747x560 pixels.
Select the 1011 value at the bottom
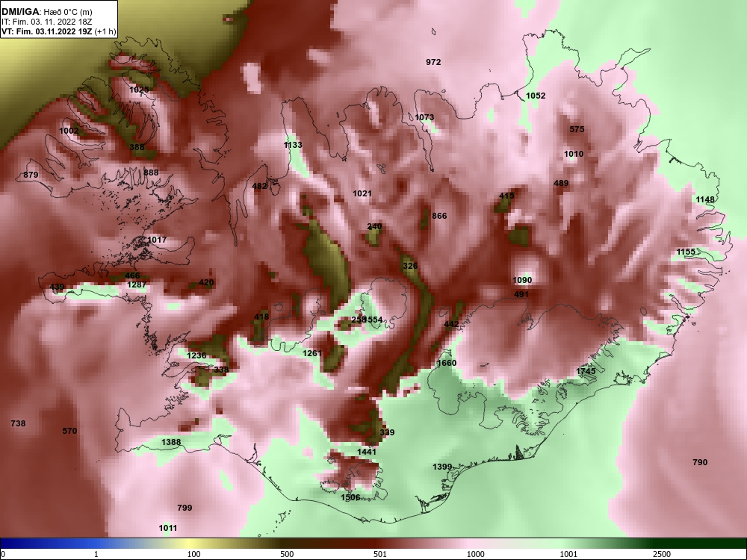point(167,528)
